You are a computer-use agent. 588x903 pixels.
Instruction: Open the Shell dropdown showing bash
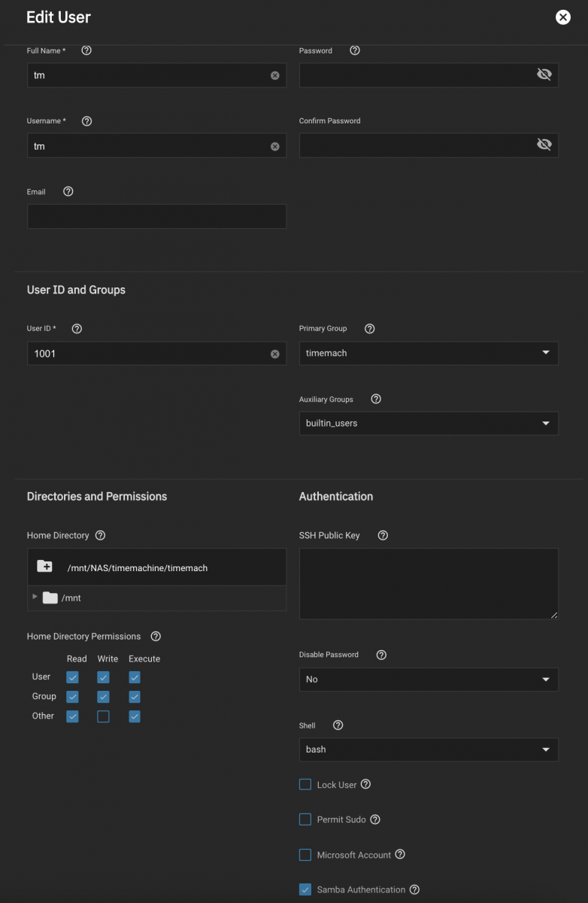click(429, 749)
